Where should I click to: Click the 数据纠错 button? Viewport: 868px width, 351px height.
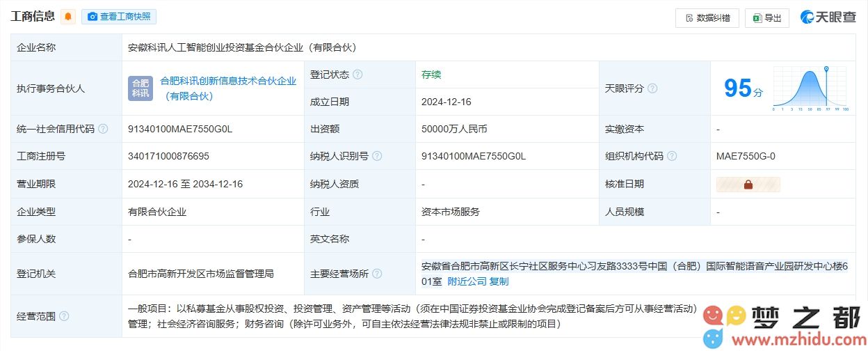707,18
